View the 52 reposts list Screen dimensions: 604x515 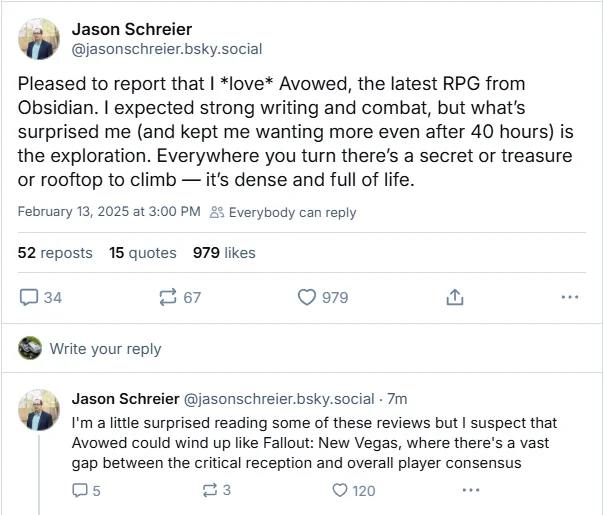pyautogui.click(x=55, y=253)
